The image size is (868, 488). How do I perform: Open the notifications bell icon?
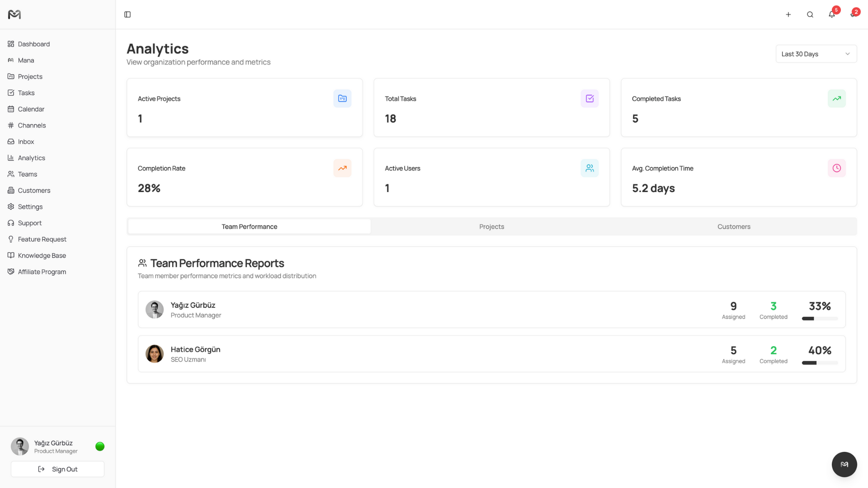coord(831,14)
